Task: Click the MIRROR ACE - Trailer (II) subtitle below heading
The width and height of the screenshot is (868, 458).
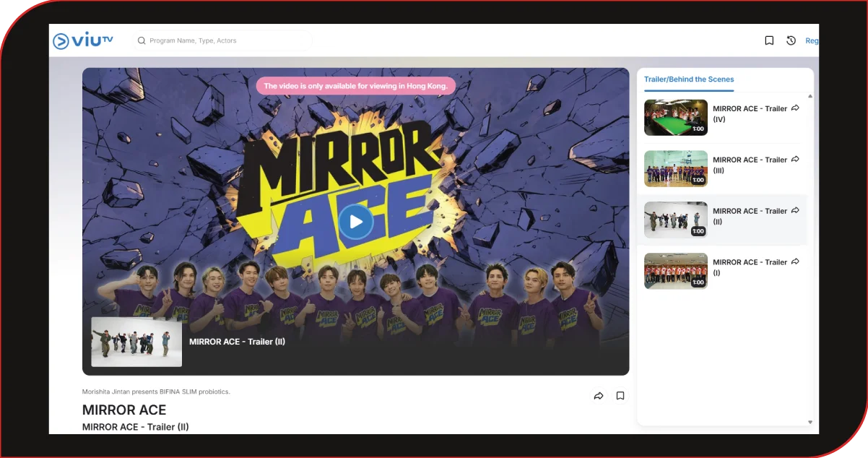Action: click(136, 427)
